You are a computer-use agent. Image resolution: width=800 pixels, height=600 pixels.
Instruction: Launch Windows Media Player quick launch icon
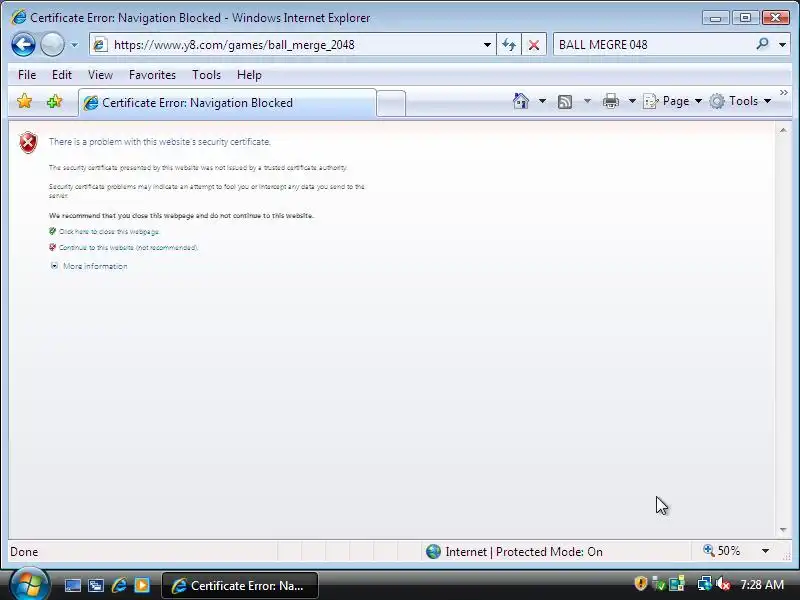(x=142, y=585)
